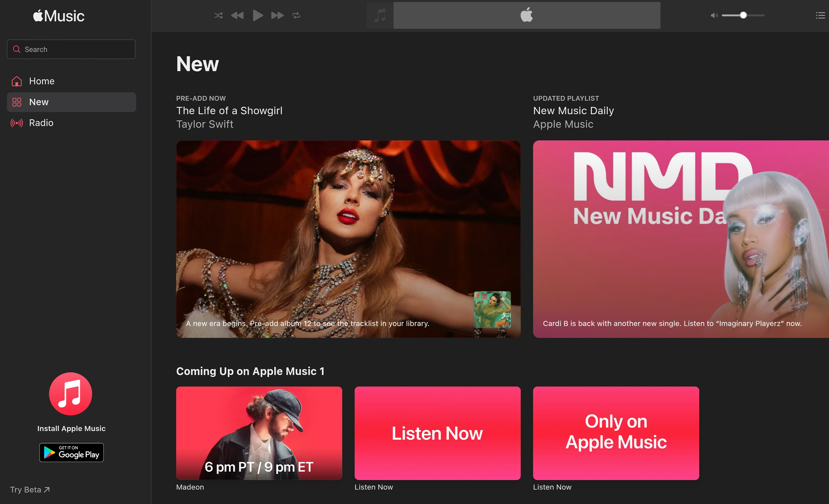Skip forward to next track
The height and width of the screenshot is (504, 829).
tap(277, 16)
